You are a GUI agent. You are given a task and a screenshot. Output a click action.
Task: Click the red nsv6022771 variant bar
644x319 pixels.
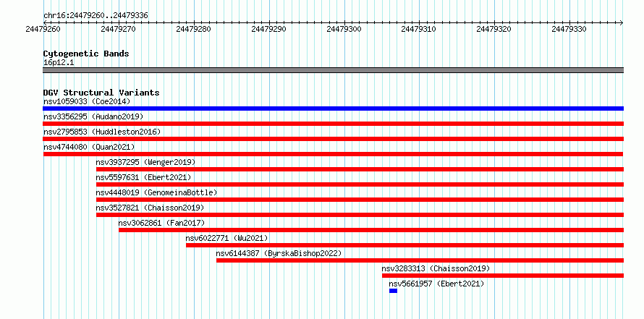tap(405, 245)
